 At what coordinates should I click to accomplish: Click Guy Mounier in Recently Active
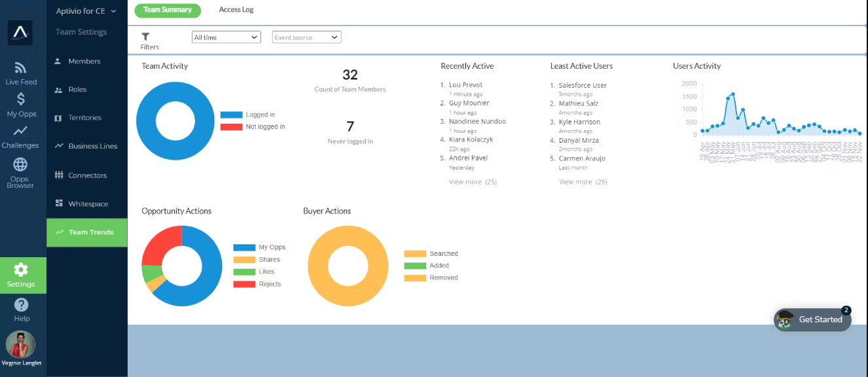(x=469, y=103)
